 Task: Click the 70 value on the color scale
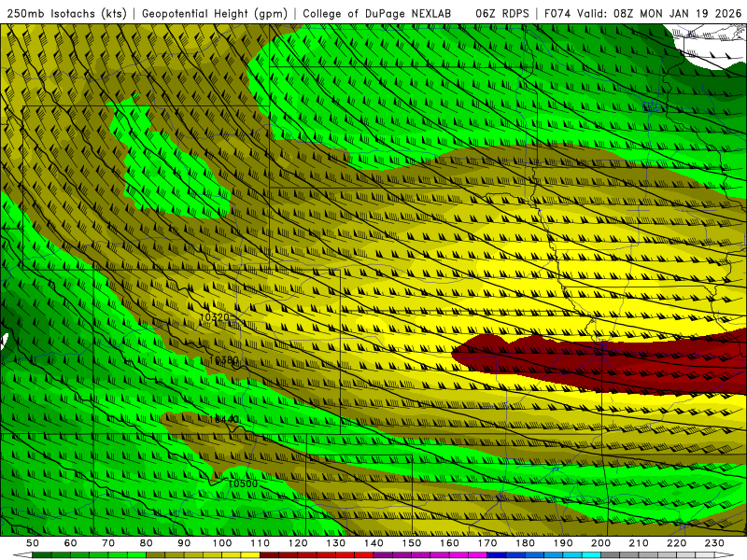(x=108, y=543)
